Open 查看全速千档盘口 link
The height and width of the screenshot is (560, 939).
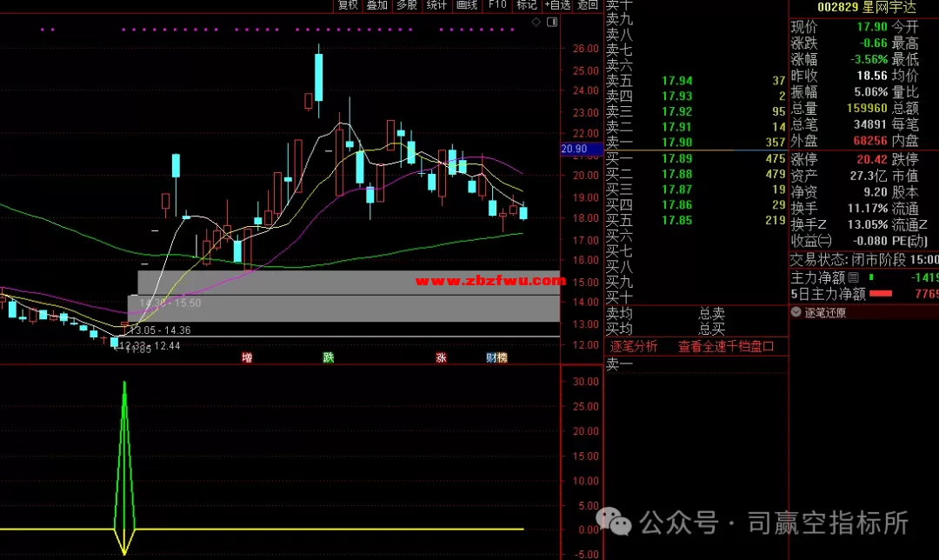coord(726,346)
